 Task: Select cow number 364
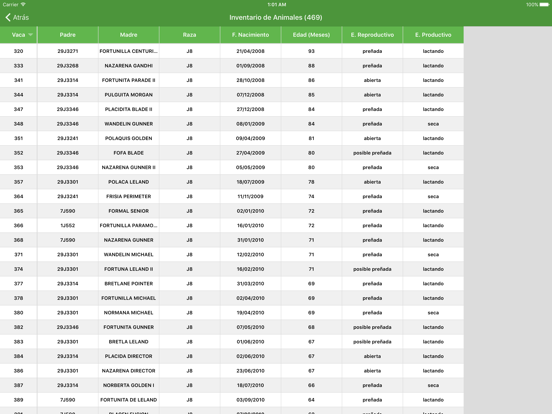[18, 196]
